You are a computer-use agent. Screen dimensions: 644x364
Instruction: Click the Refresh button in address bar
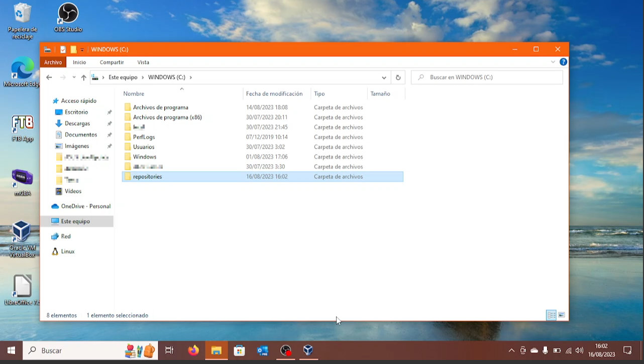point(398,77)
